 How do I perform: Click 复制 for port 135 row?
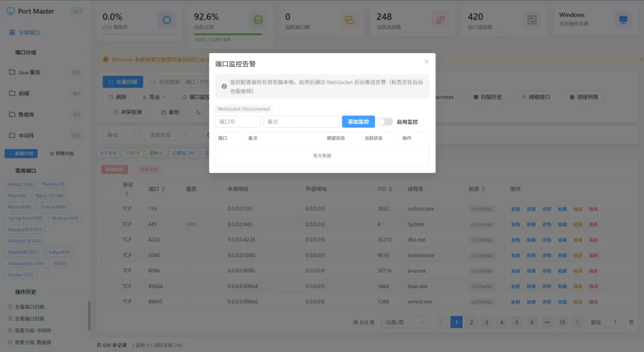(x=515, y=209)
